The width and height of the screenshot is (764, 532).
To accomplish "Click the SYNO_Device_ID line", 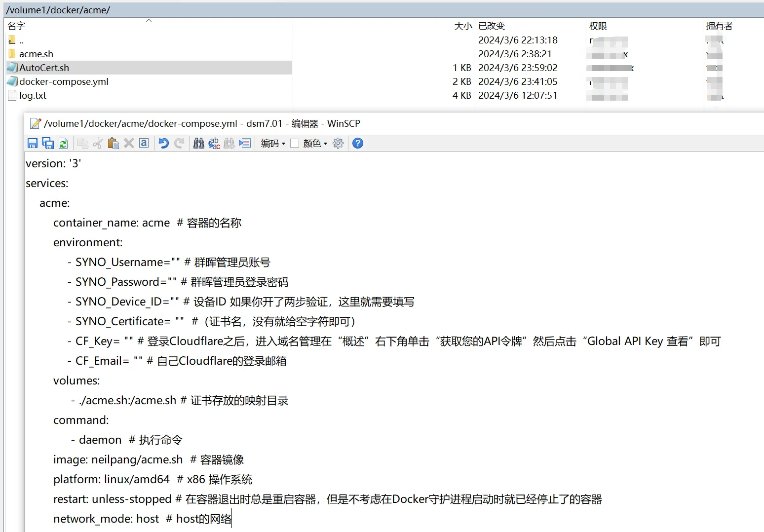I will 241,302.
